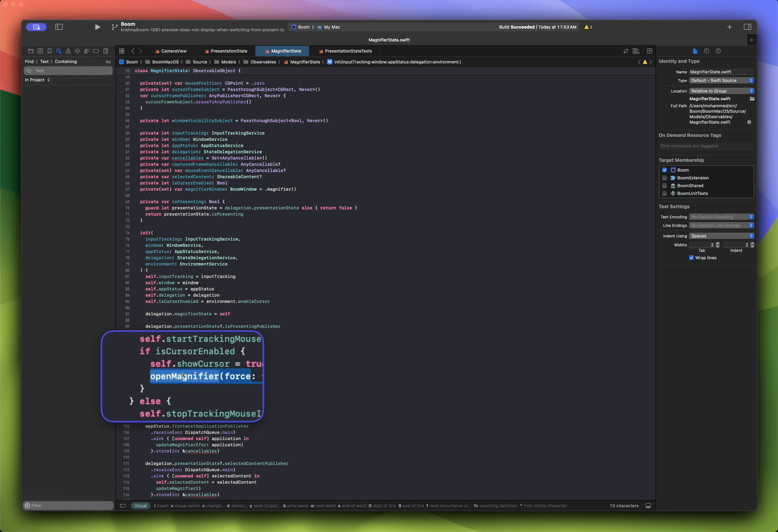Expand the In Project scope selector
This screenshot has width=778, height=532.
tap(37, 80)
